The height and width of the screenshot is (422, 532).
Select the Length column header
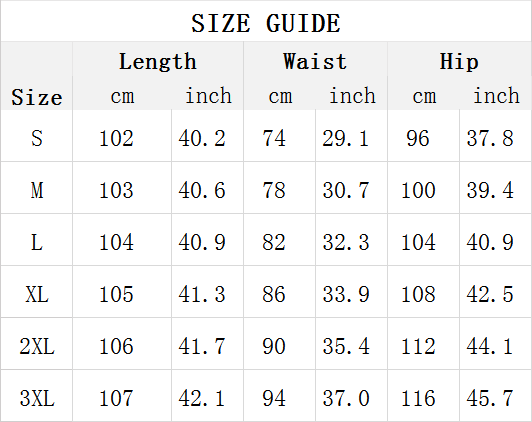click(x=158, y=61)
